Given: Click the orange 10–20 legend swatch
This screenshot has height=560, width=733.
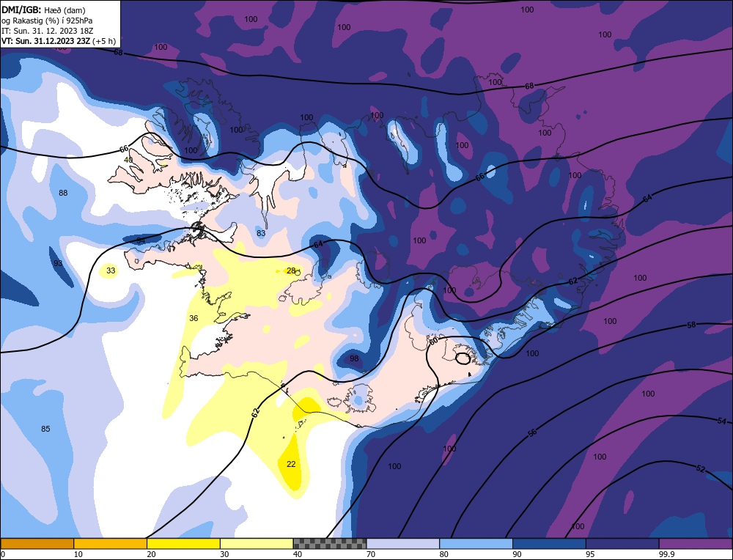Looking at the screenshot, I should 111,543.
